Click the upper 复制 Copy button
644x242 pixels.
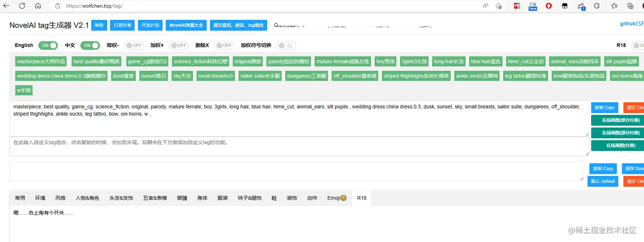[x=604, y=108]
